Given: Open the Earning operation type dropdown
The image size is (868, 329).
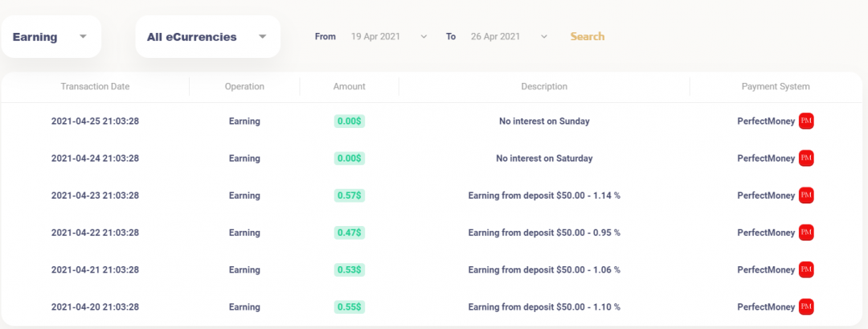Looking at the screenshot, I should pyautogui.click(x=51, y=37).
